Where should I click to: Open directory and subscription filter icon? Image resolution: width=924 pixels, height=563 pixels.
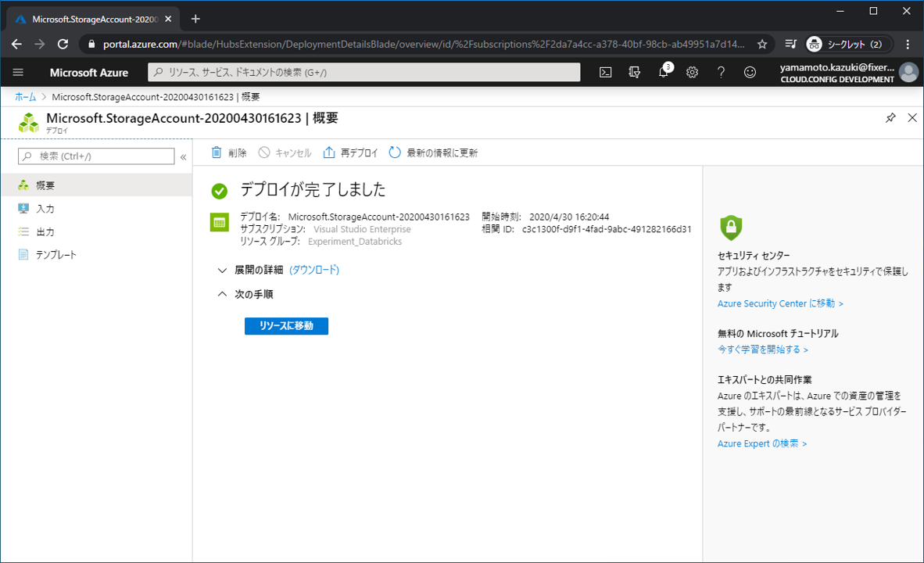point(634,72)
